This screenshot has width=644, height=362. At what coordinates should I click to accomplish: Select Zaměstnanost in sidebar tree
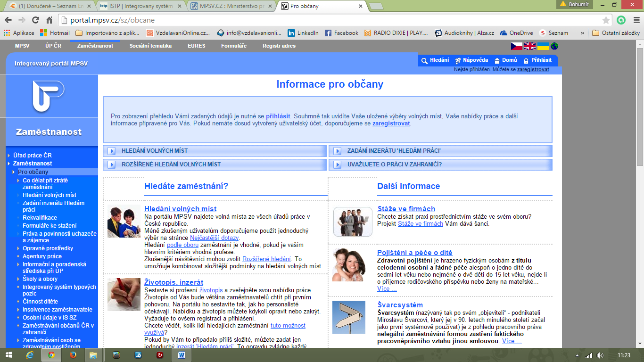coord(33,164)
